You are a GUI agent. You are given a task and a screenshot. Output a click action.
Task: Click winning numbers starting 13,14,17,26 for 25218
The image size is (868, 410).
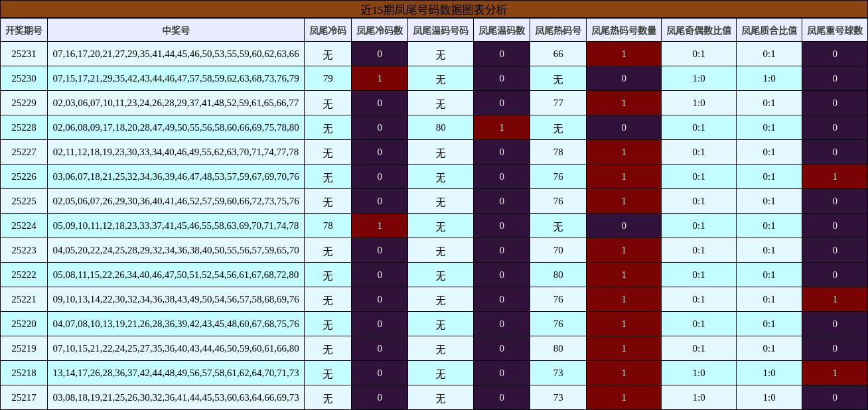pos(176,373)
